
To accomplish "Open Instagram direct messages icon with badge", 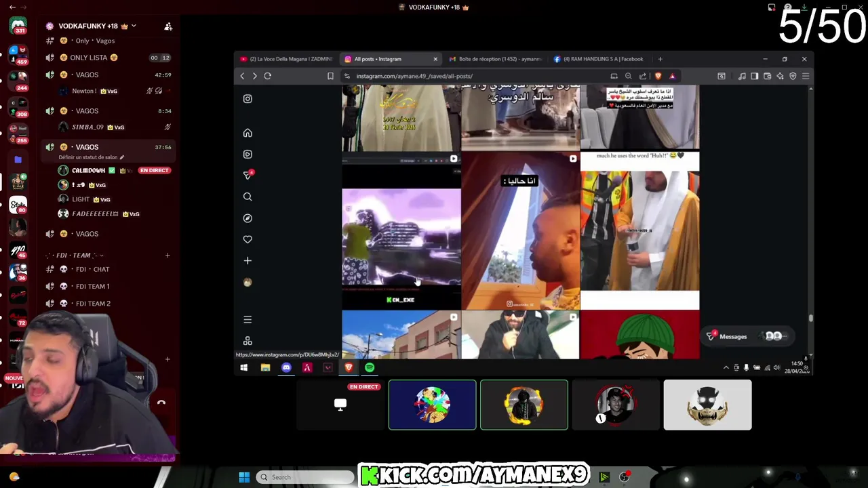I will pyautogui.click(x=248, y=175).
